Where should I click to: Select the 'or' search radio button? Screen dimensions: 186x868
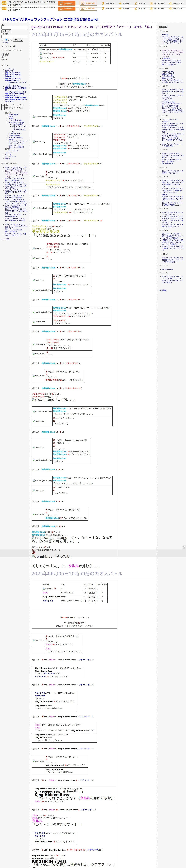11,39
